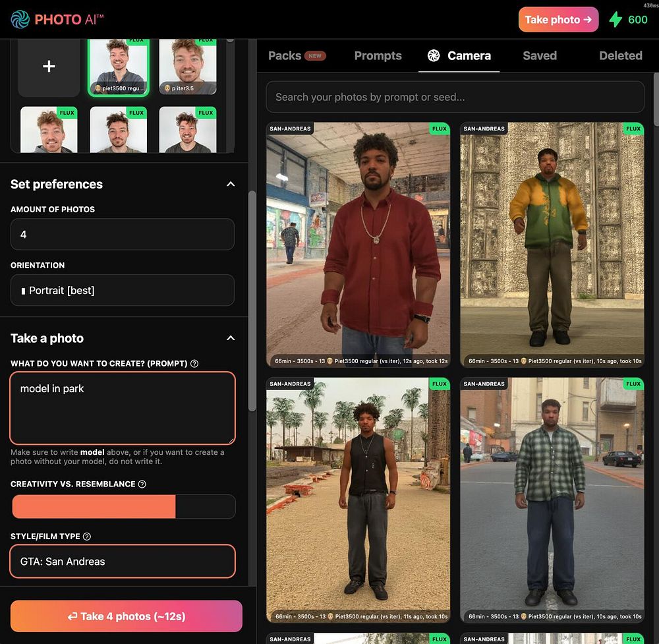Click the plus icon to add a model

[49, 66]
